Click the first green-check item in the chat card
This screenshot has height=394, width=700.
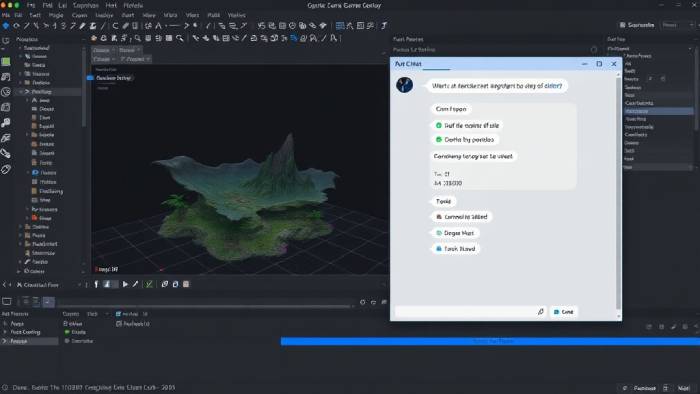(x=467, y=125)
